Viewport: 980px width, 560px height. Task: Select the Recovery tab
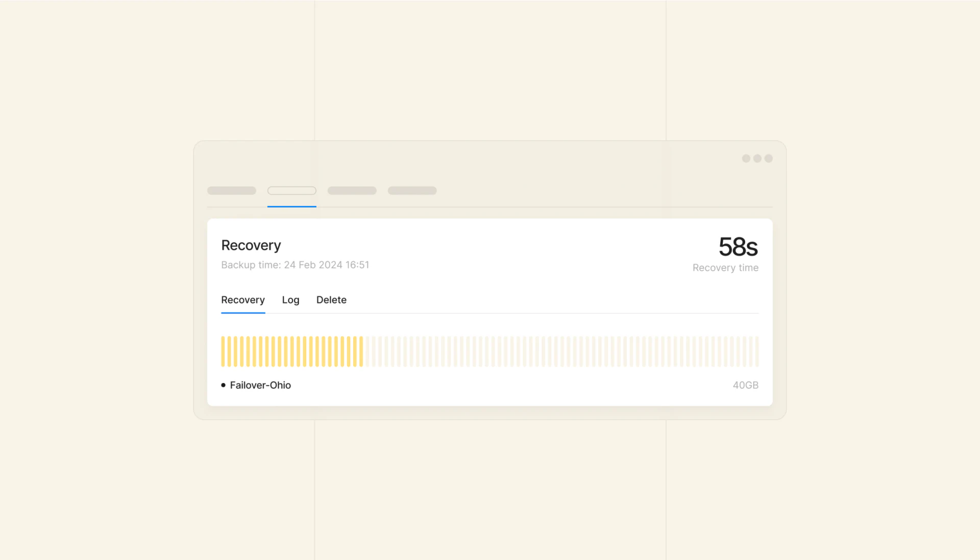tap(242, 300)
